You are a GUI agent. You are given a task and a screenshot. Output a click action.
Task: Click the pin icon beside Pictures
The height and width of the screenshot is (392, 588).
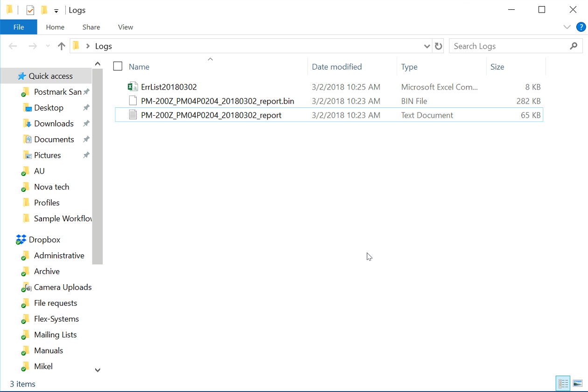point(86,155)
